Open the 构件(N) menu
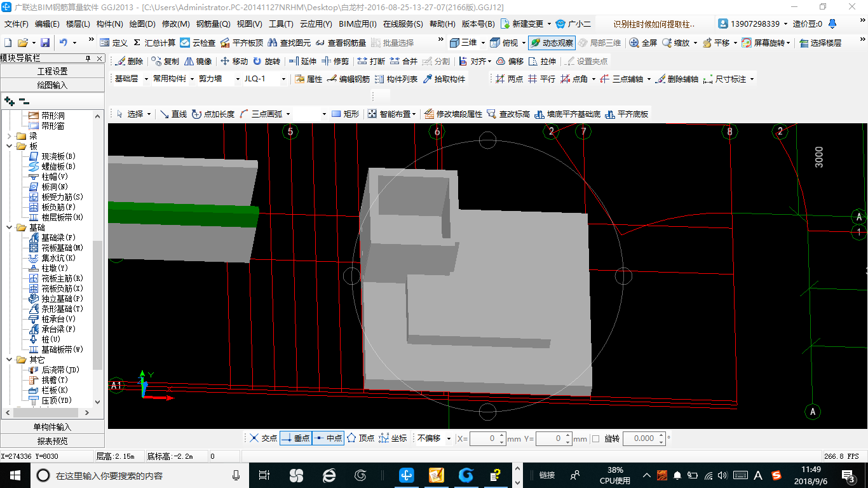 pos(109,24)
